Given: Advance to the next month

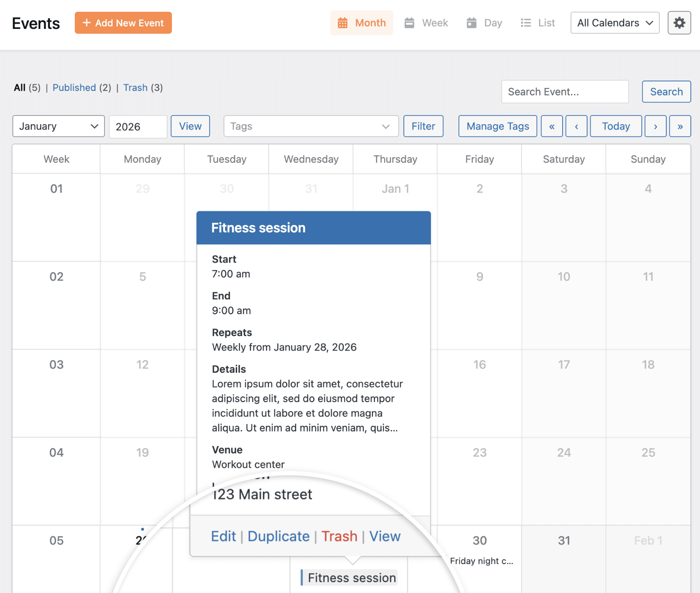Looking at the screenshot, I should tap(655, 126).
